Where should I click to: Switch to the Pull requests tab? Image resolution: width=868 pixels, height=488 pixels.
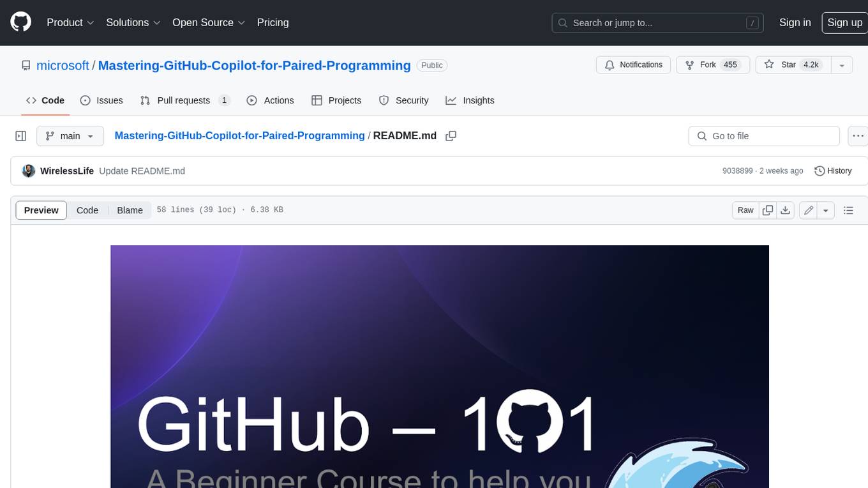coord(185,100)
